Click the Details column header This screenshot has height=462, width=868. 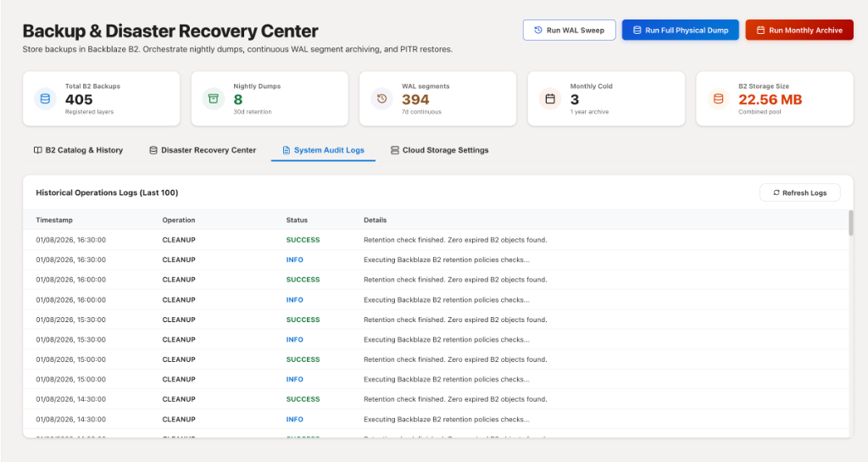pyautogui.click(x=375, y=220)
